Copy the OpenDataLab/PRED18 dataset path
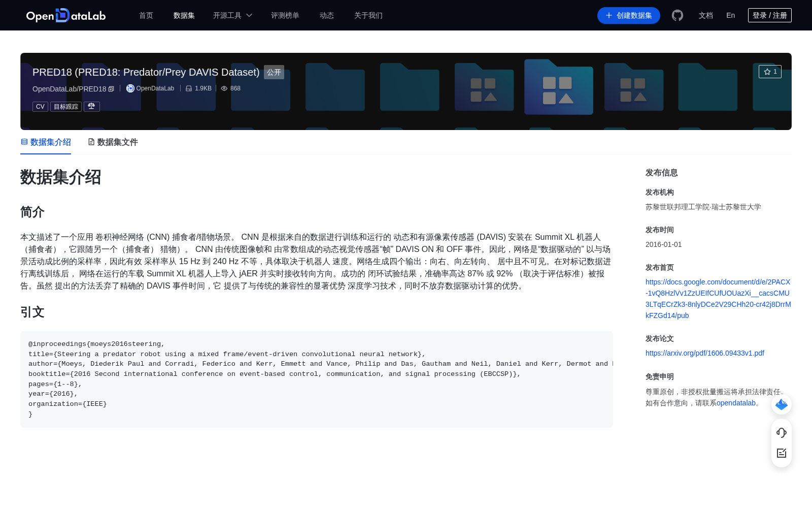This screenshot has width=812, height=508. (111, 89)
